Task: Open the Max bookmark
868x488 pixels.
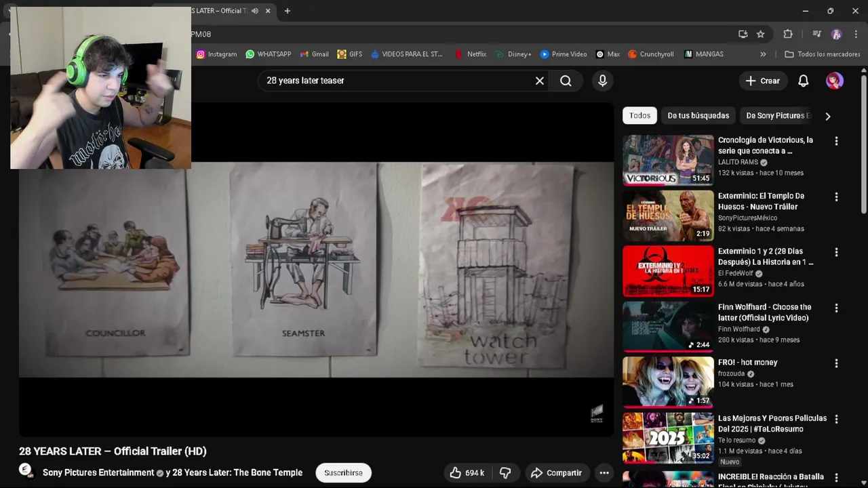Action: pyautogui.click(x=608, y=54)
